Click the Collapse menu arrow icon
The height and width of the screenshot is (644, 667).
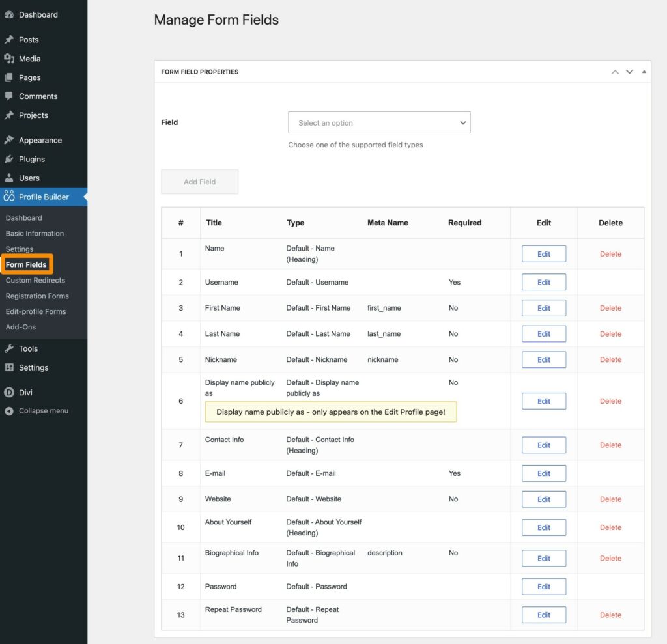pos(9,411)
